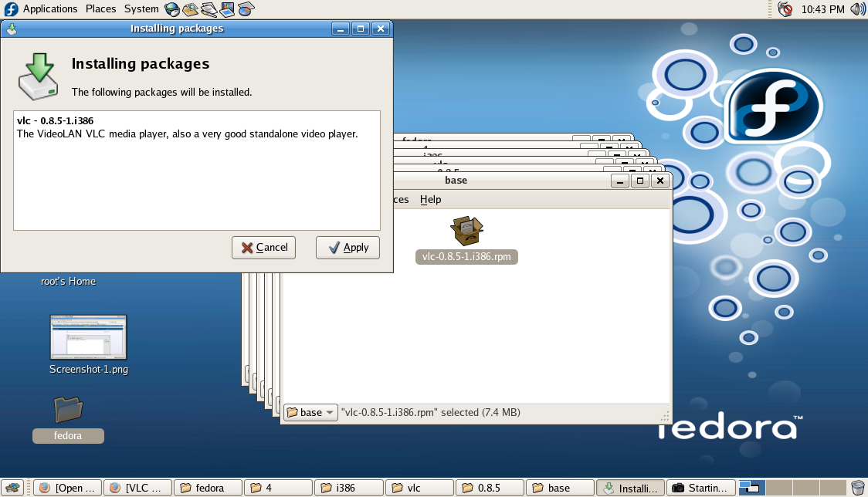Viewport: 868px width, 497px height.
Task: Expand the base location dropdown in the file window
Action: pyautogui.click(x=310, y=412)
